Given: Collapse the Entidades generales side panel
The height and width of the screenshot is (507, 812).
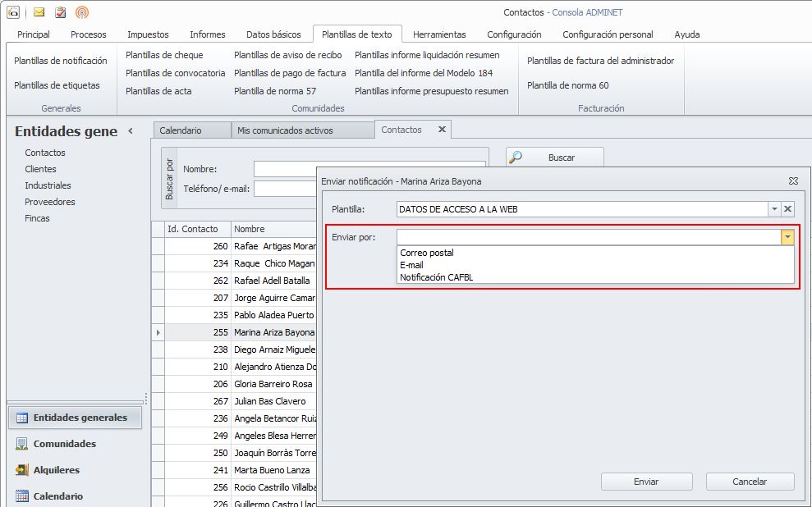Looking at the screenshot, I should pyautogui.click(x=131, y=131).
